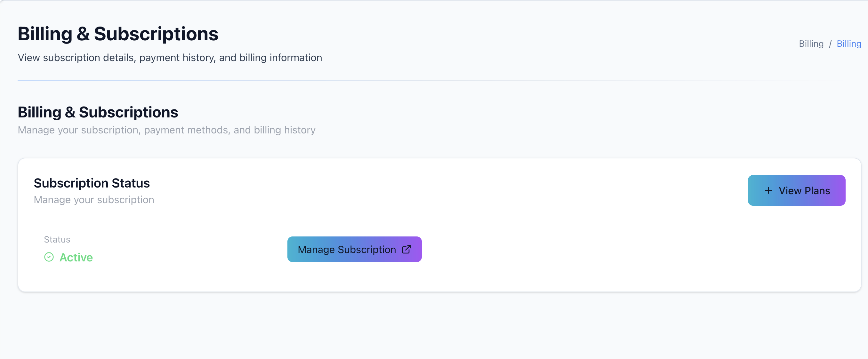
Task: Click the word Manage in the subscription button
Action: (x=316, y=250)
